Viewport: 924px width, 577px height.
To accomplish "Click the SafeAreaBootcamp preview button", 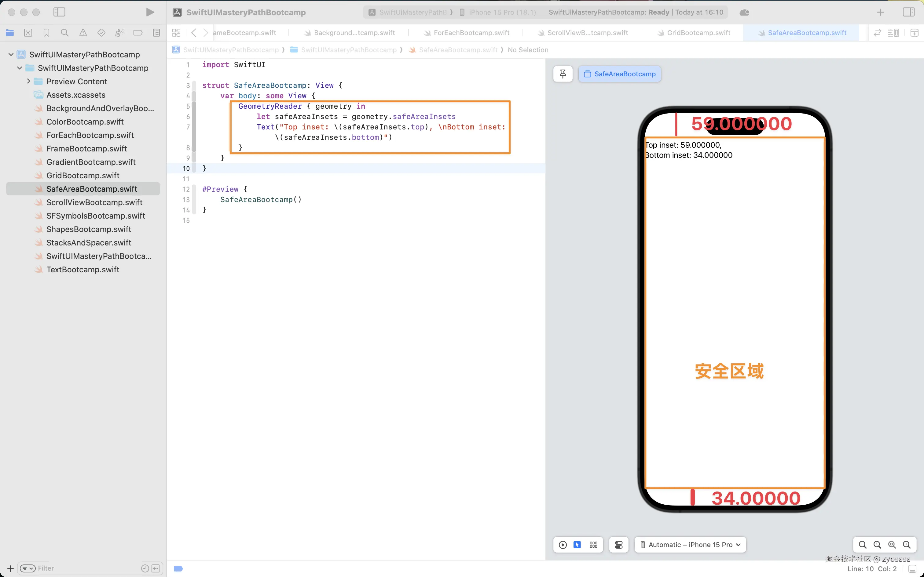I will coord(620,74).
